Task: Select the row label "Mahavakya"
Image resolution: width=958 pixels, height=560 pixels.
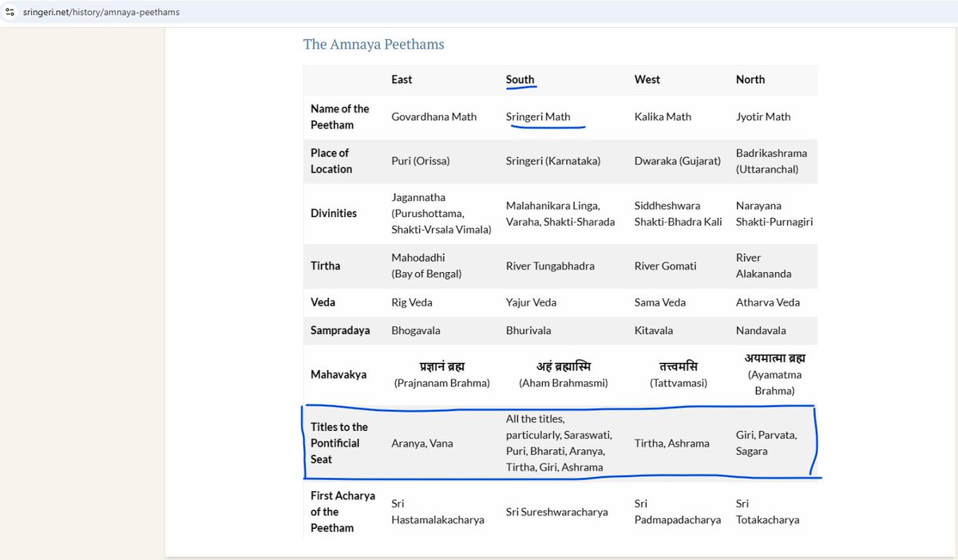Action: 339,374
